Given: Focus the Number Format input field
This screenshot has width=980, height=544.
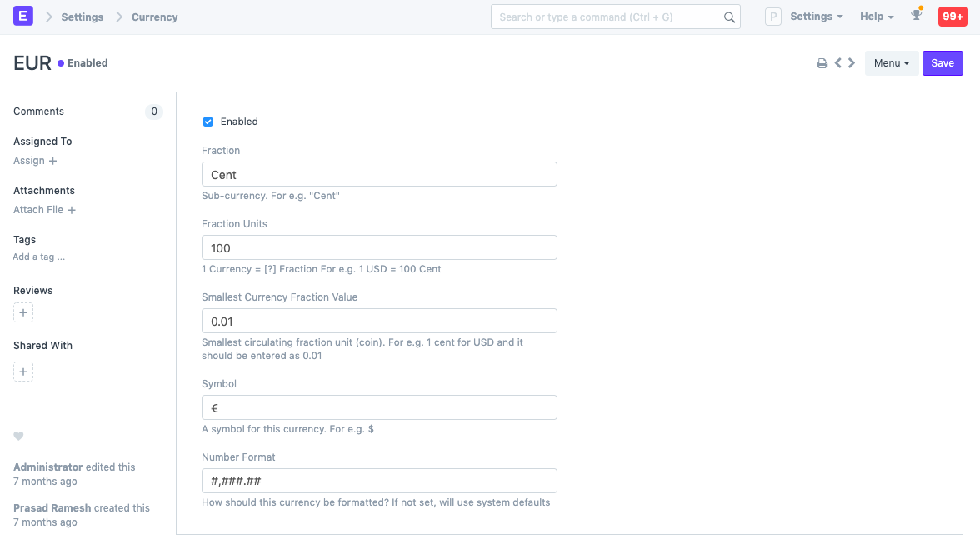Looking at the screenshot, I should point(379,481).
